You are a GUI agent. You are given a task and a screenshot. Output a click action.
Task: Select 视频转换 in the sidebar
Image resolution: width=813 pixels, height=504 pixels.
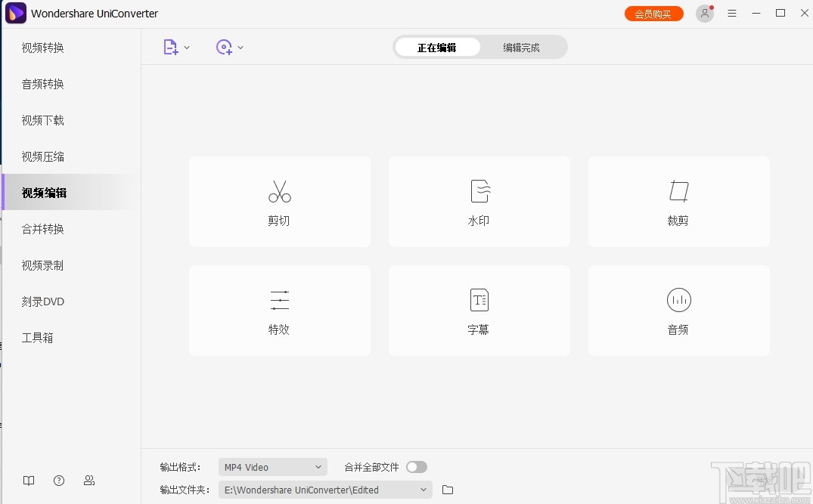pyautogui.click(x=42, y=48)
